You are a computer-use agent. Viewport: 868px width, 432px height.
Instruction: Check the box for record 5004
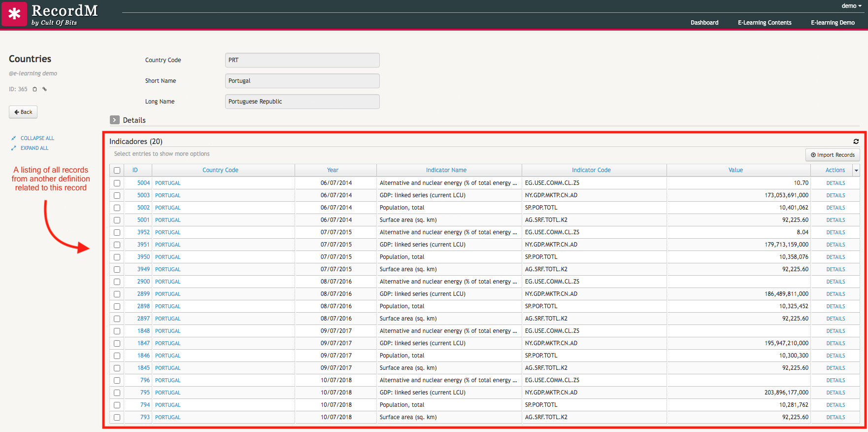[117, 183]
